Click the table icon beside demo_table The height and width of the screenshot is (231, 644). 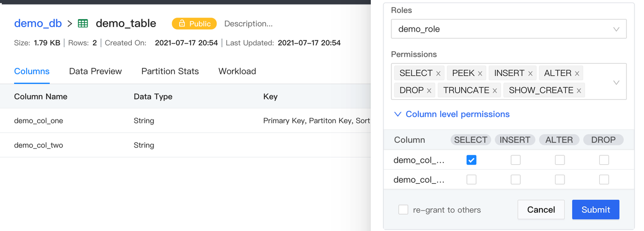point(83,24)
